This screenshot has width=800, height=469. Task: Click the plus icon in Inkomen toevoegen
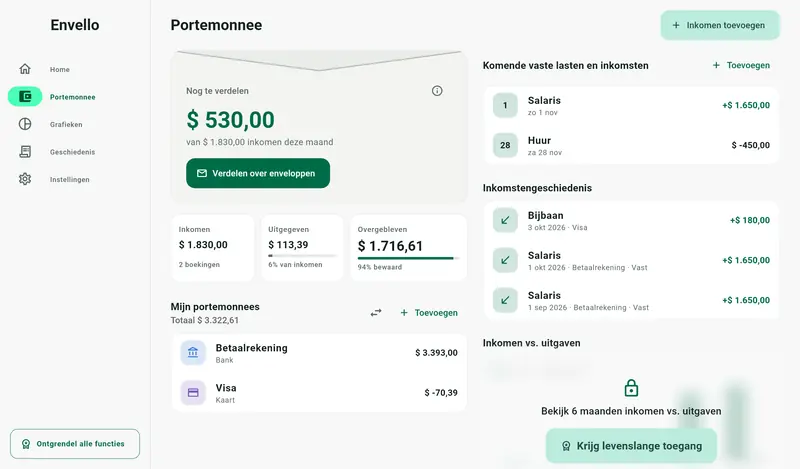(x=676, y=25)
